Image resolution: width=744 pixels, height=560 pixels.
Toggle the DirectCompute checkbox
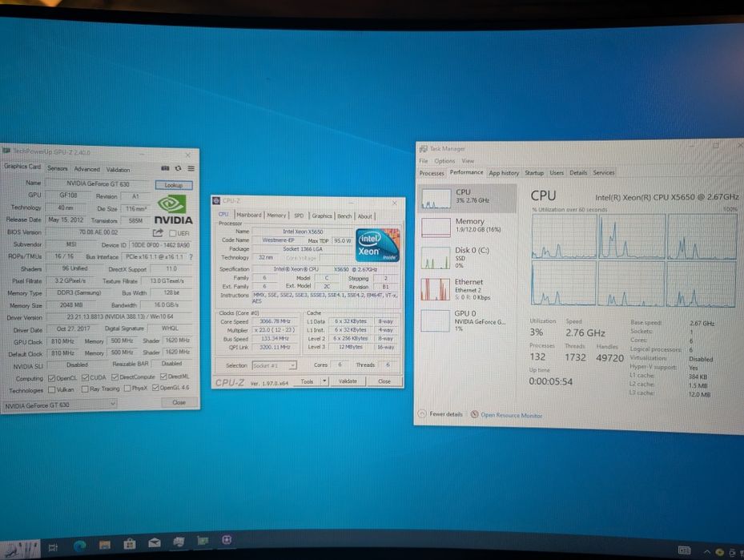115,377
